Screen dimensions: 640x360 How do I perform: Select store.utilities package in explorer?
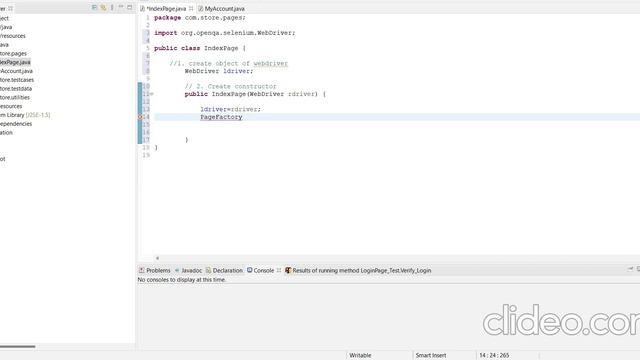tap(15, 98)
